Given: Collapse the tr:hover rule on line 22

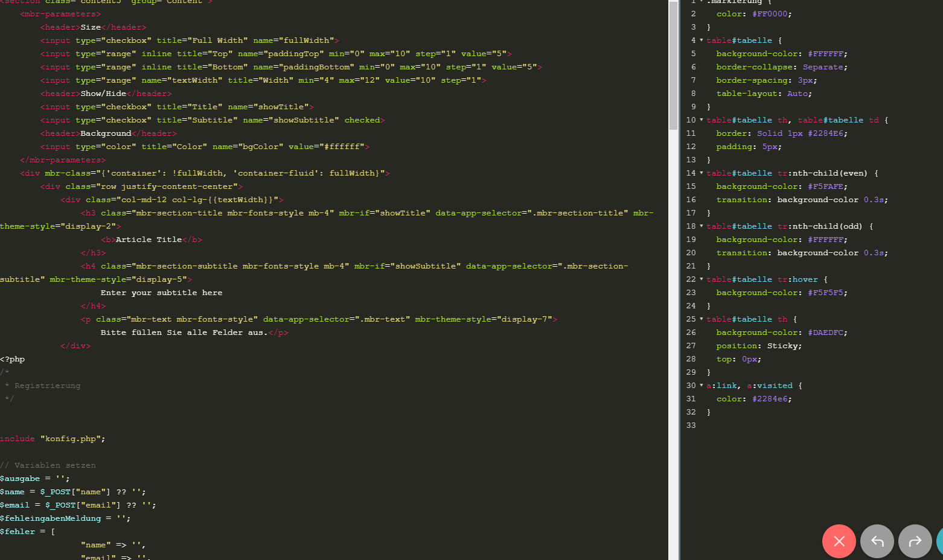Looking at the screenshot, I should [701, 279].
